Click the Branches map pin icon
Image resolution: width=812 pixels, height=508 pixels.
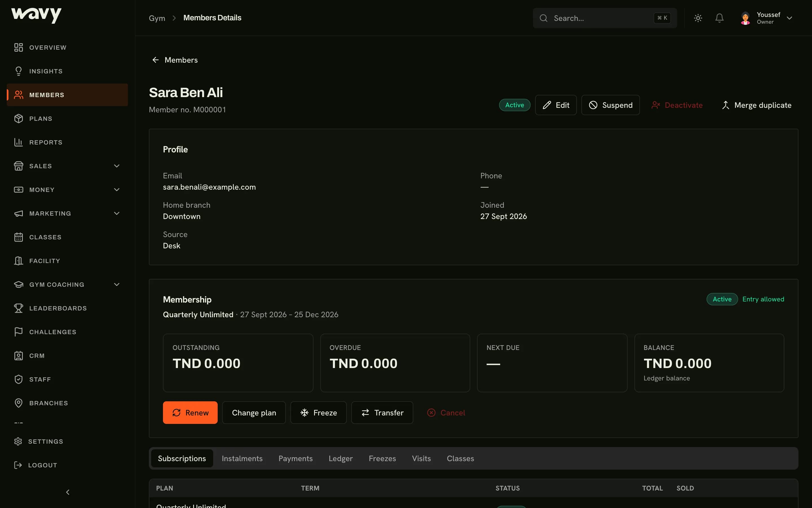pyautogui.click(x=18, y=403)
